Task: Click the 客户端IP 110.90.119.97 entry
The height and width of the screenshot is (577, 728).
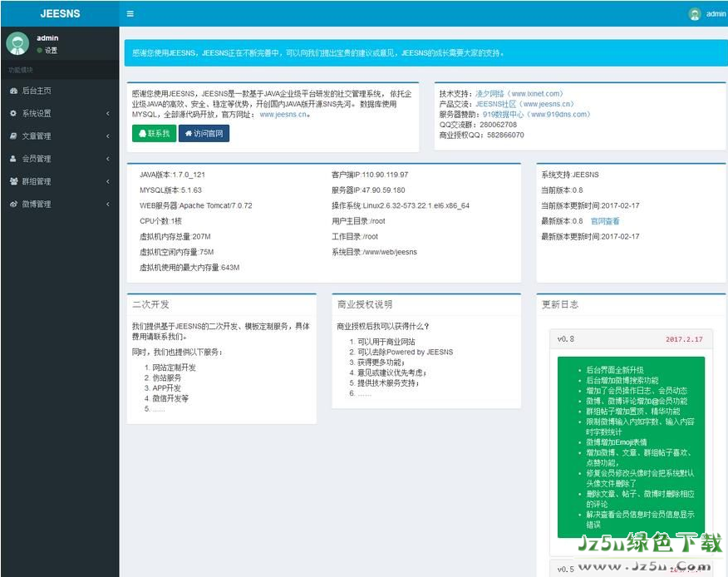Action: tap(370, 175)
